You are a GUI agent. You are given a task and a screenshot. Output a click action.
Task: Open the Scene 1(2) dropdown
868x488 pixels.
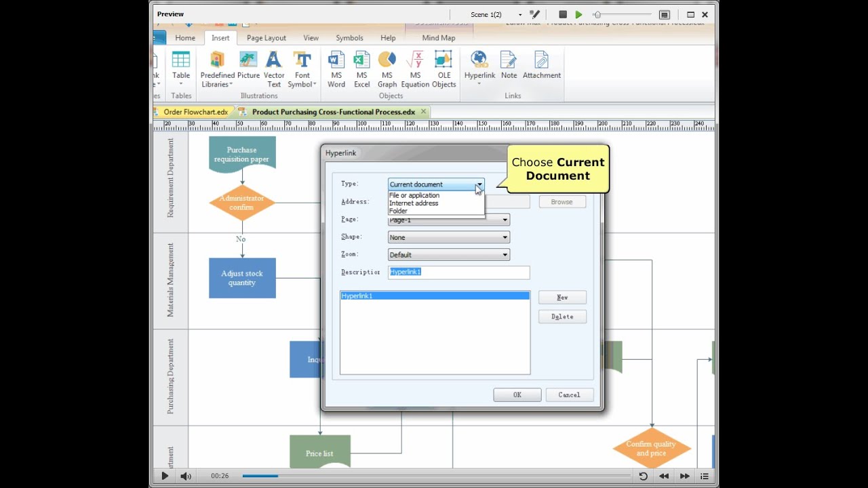click(x=520, y=14)
